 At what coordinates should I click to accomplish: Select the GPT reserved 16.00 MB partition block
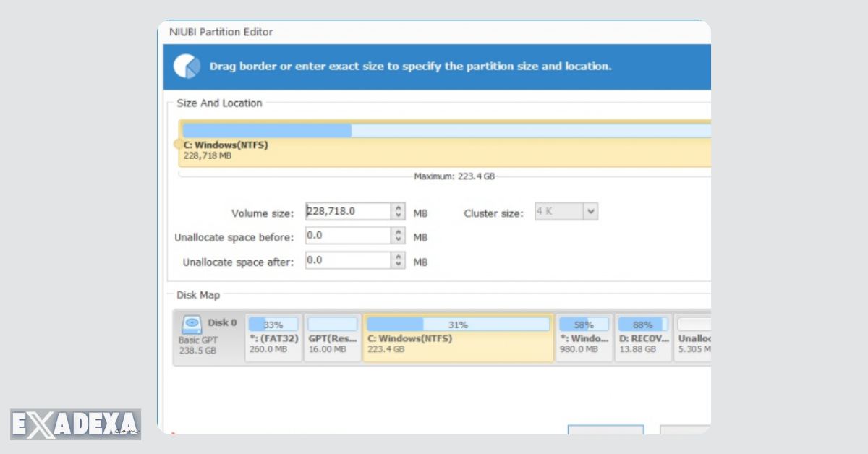coord(332,336)
